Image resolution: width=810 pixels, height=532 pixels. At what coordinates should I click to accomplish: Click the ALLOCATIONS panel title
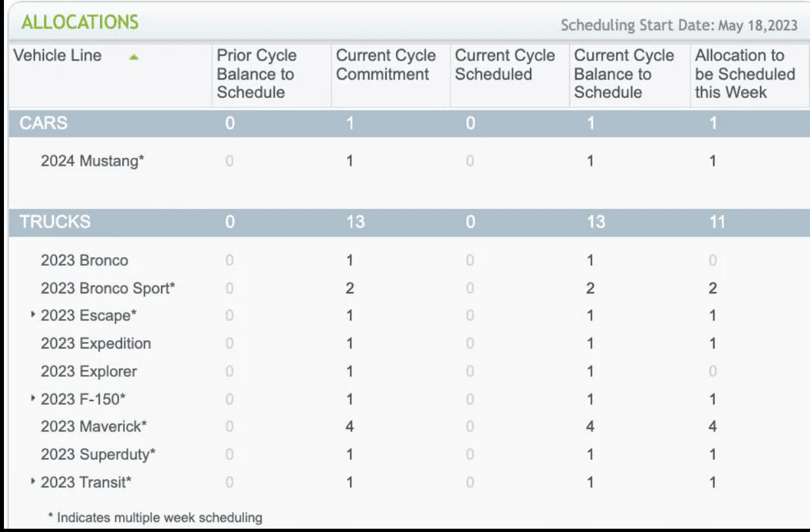point(80,22)
